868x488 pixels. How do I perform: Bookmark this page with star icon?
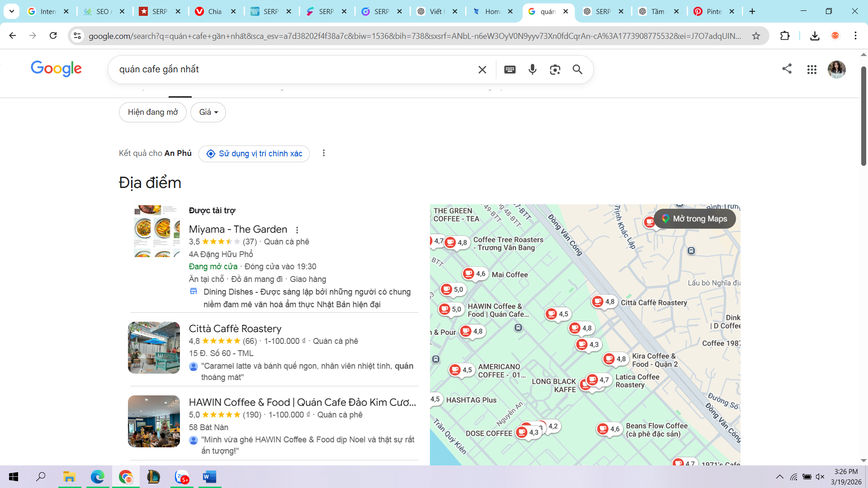point(756,36)
